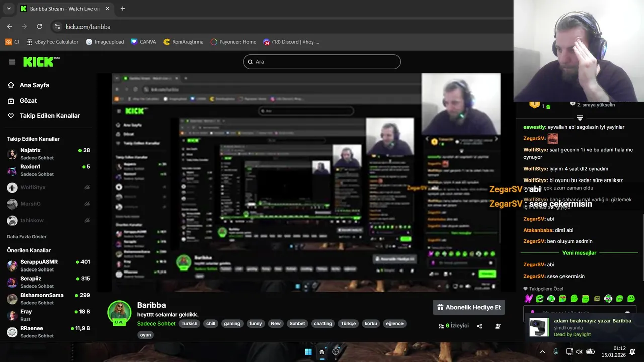Screen dimensions: 644x362
Task: Select the gaming tag
Action: pyautogui.click(x=232, y=324)
